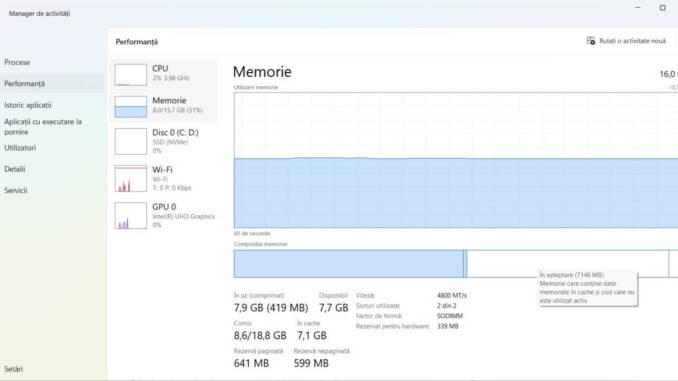Click the 7,9 GB (419 MB) in-use value
Viewport: 678px width, 381px height.
pos(271,307)
